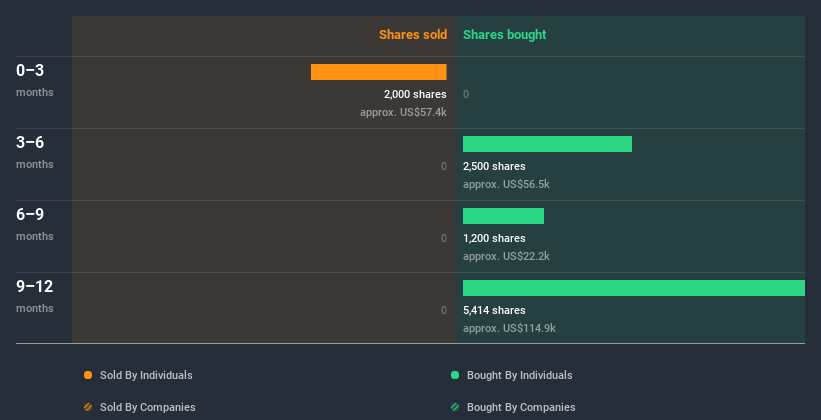821x420 pixels.
Task: Click the striped Sold By Companies legend icon
Action: pyautogui.click(x=88, y=407)
